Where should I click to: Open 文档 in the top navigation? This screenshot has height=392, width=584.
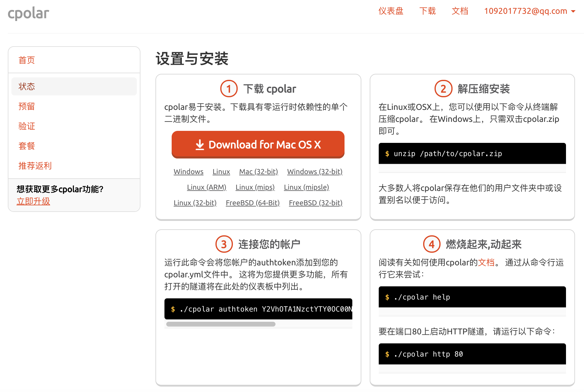tap(460, 11)
